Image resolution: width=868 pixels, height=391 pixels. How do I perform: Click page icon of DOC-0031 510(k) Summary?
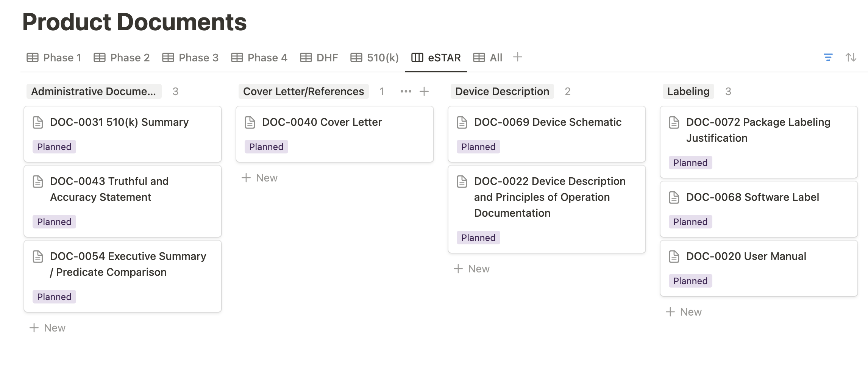click(x=38, y=122)
